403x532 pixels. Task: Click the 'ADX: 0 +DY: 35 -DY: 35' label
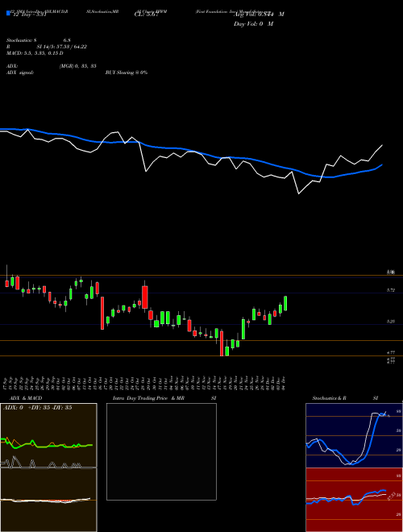click(x=38, y=408)
